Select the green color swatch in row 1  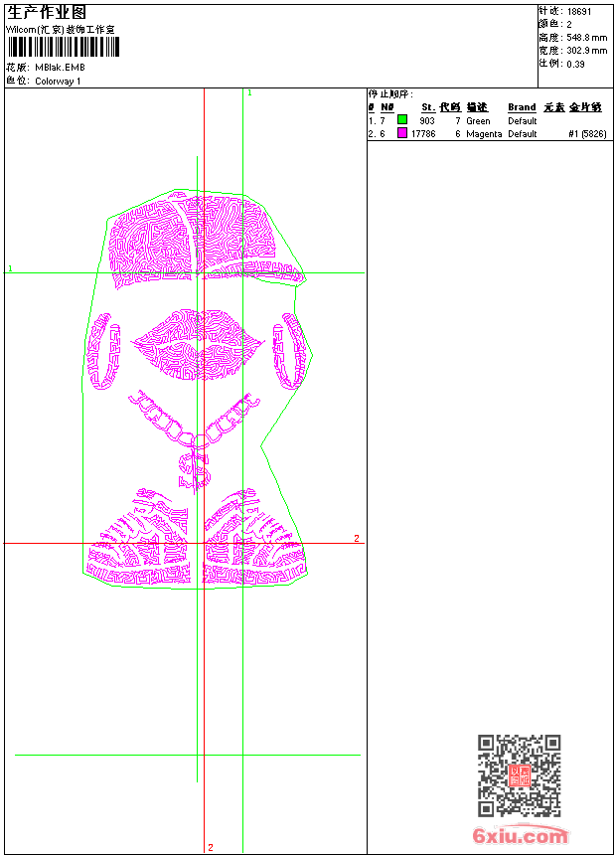[x=402, y=119]
